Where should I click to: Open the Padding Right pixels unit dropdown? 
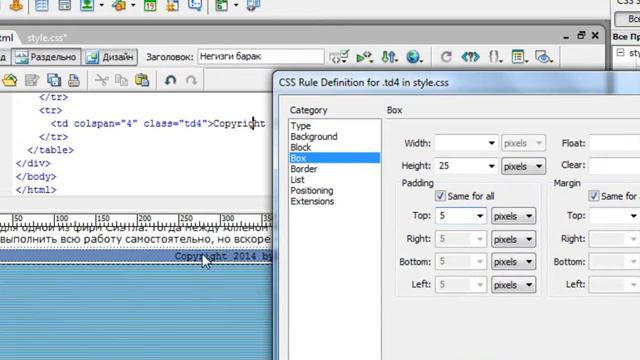pos(513,239)
